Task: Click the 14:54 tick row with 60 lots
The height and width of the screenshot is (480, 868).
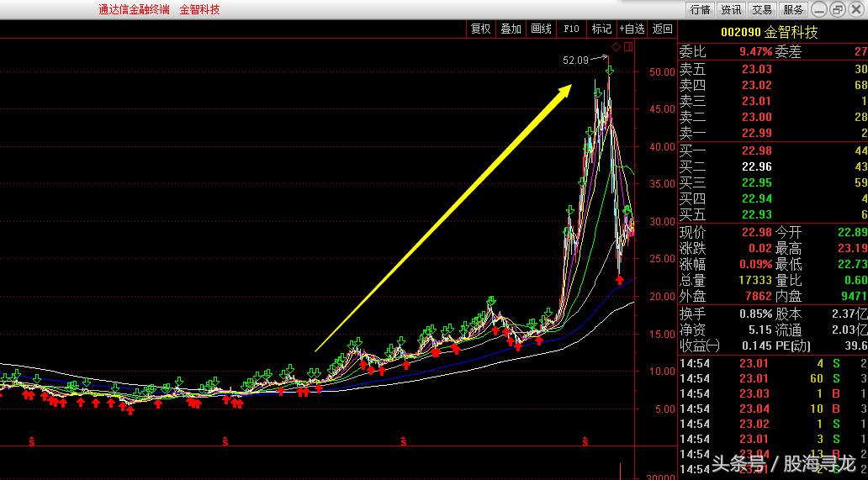Action: pyautogui.click(x=773, y=378)
